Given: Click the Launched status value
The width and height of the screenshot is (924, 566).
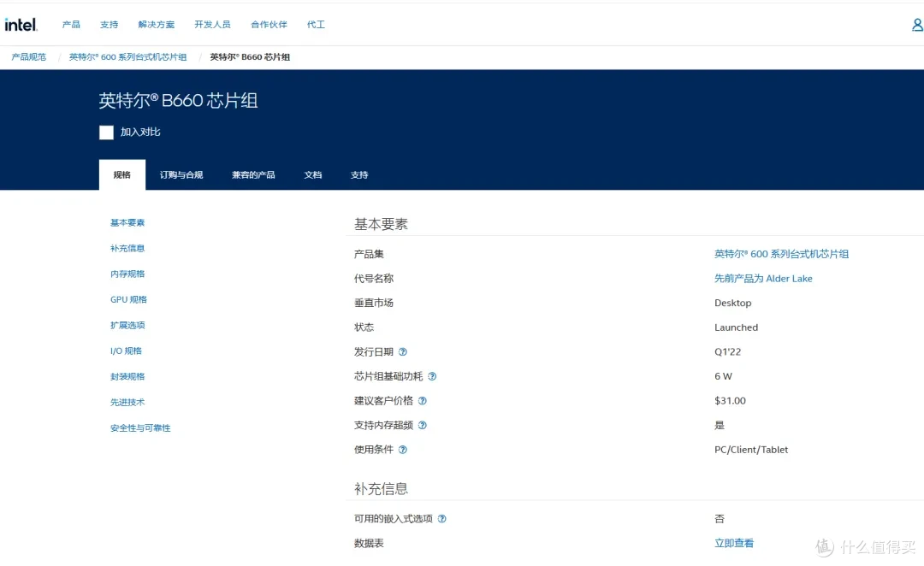Looking at the screenshot, I should pyautogui.click(x=736, y=327).
